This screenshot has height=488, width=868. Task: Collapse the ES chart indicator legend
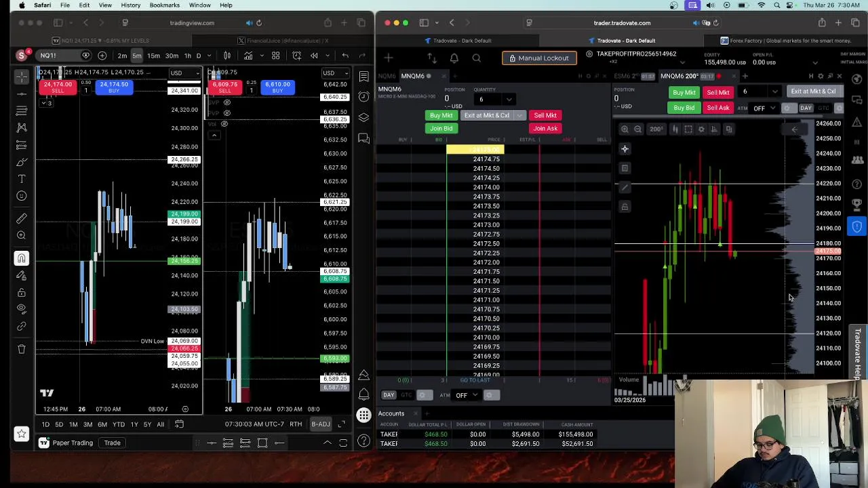[214, 135]
